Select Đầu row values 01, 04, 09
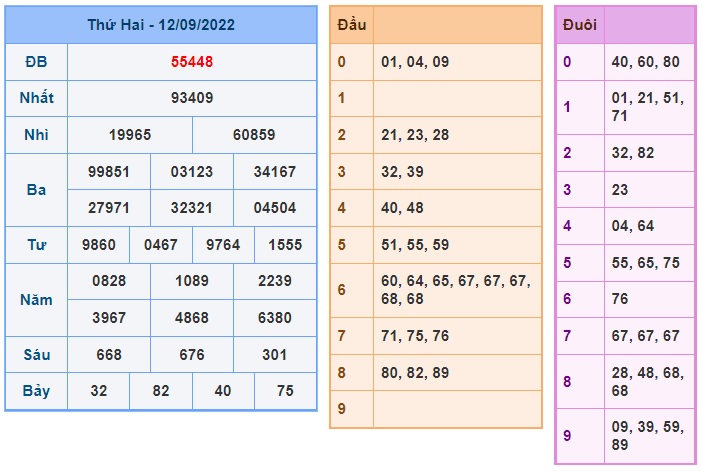Viewport: 702px width, 471px height. pyautogui.click(x=415, y=62)
